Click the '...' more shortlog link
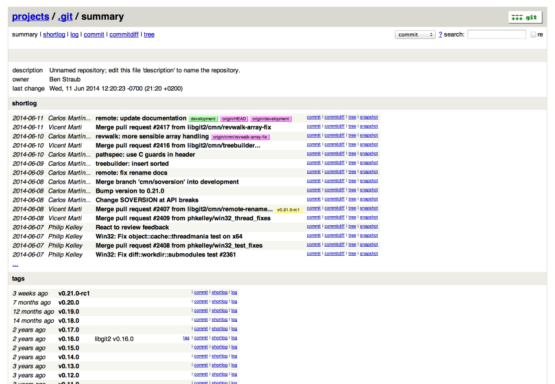 coord(15,265)
